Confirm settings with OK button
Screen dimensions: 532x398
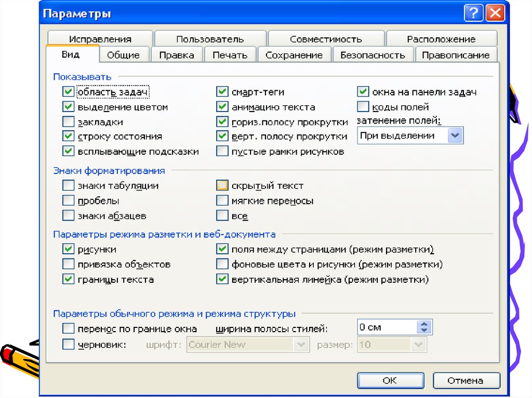point(390,380)
